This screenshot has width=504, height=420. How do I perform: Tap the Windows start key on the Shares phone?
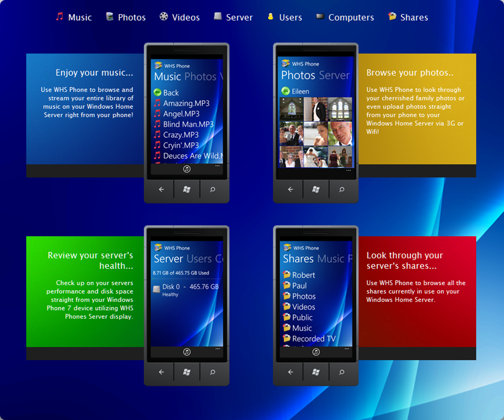[x=316, y=372]
